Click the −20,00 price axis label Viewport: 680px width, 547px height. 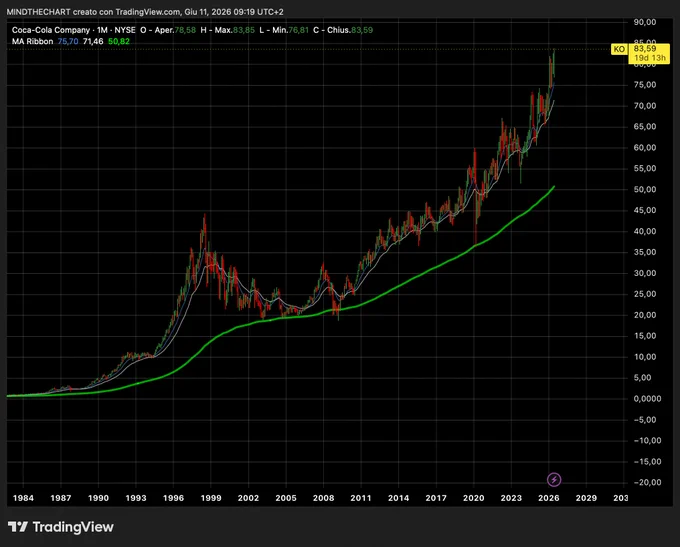point(647,482)
